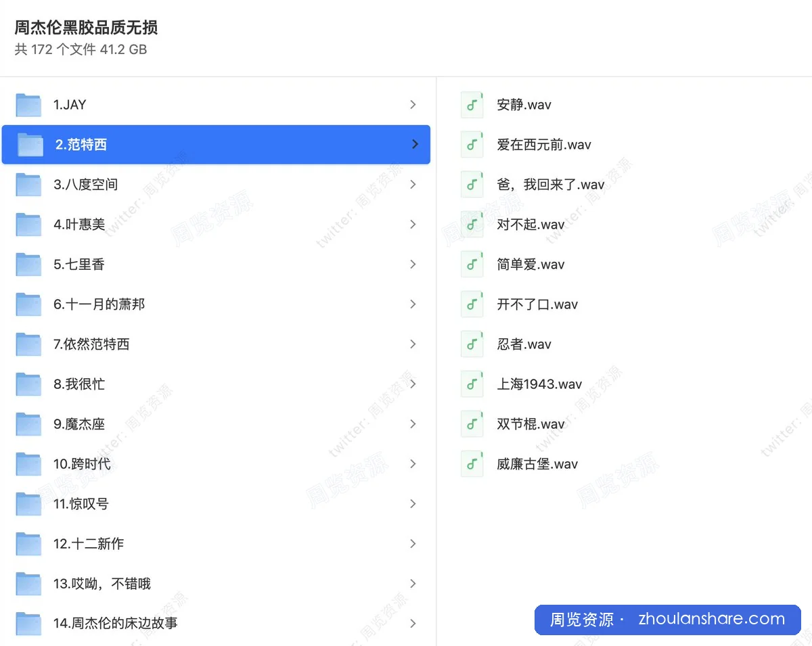Click the folder icon for 1.JAY
This screenshot has width=812, height=646.
(x=28, y=105)
